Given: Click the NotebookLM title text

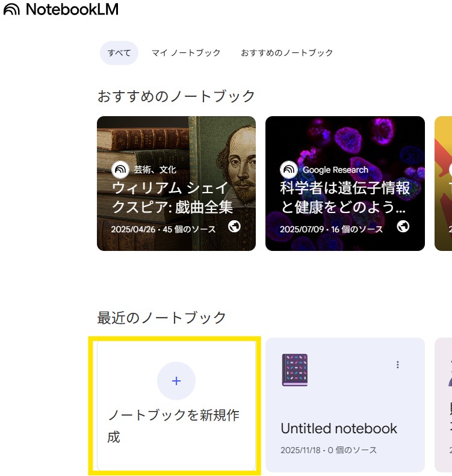Looking at the screenshot, I should click(72, 10).
